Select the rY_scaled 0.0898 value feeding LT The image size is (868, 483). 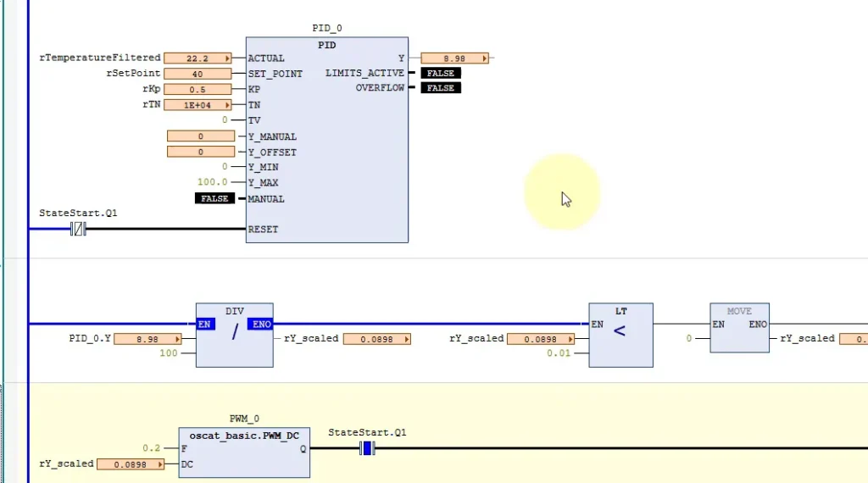(x=541, y=339)
